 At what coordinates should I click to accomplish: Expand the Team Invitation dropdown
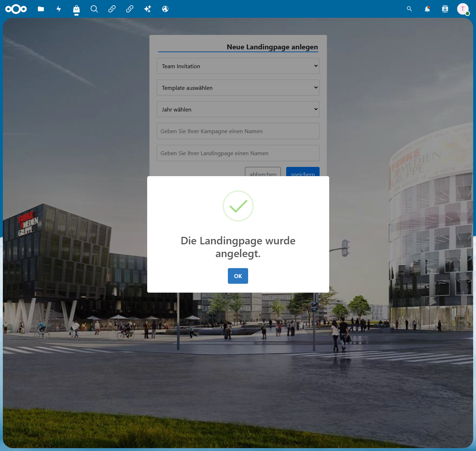pyautogui.click(x=238, y=66)
